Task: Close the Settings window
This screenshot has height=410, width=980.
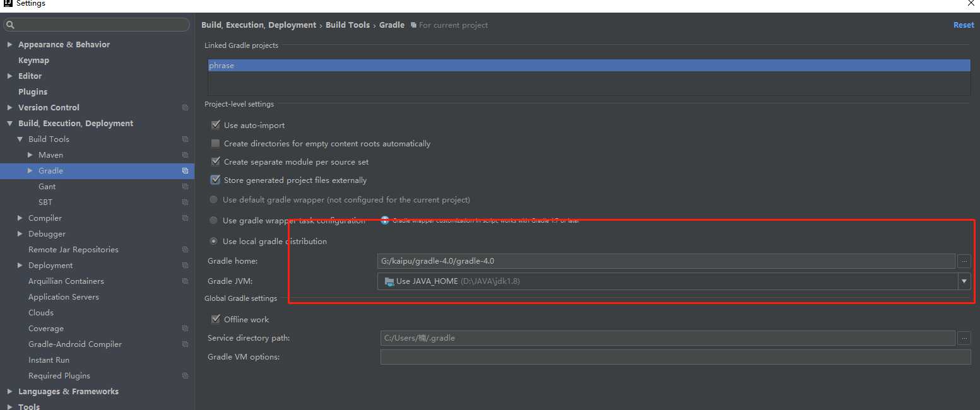Action: pos(971,3)
